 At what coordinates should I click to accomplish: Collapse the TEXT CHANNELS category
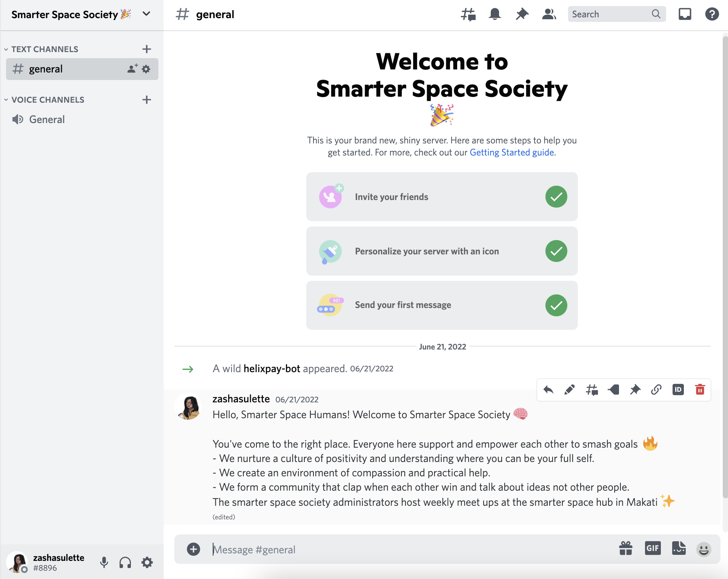(x=45, y=49)
